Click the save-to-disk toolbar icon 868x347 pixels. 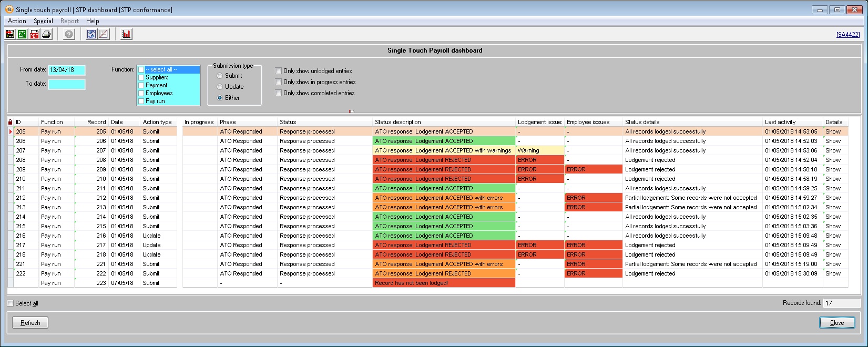[x=10, y=34]
